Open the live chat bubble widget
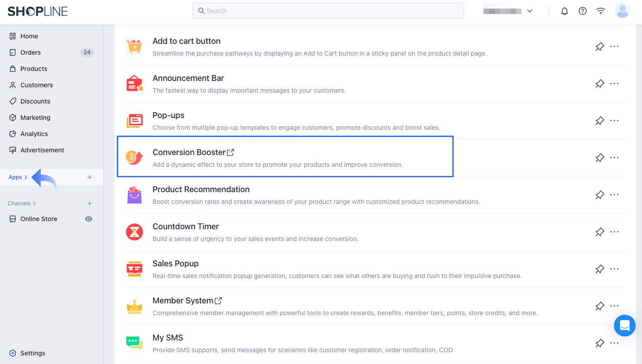The height and width of the screenshot is (364, 642). (x=624, y=325)
